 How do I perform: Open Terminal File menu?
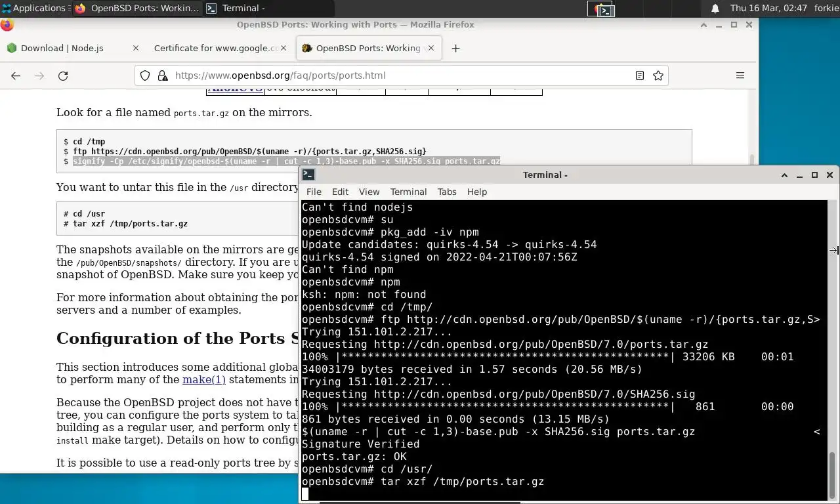(x=314, y=192)
